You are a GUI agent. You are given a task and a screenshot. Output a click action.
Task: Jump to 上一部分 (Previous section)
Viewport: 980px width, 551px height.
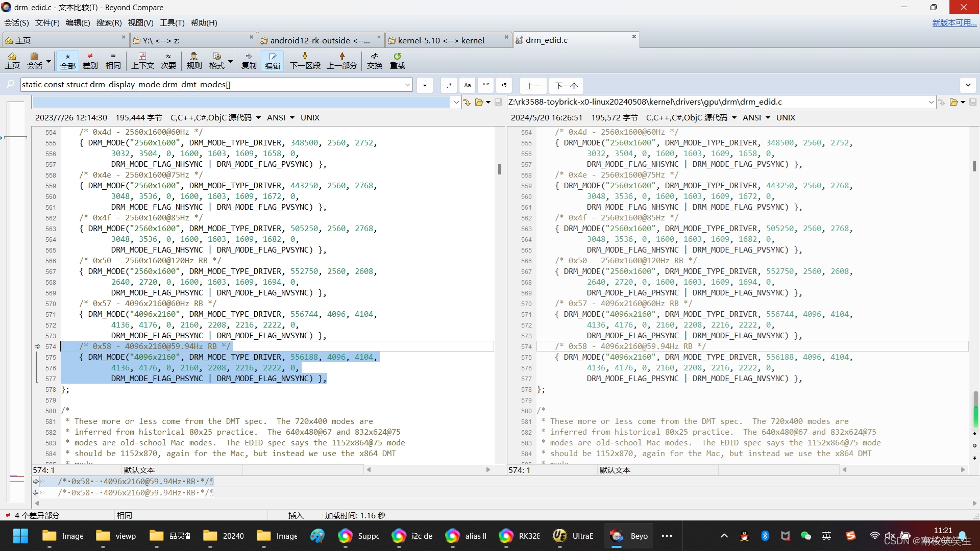tap(342, 60)
